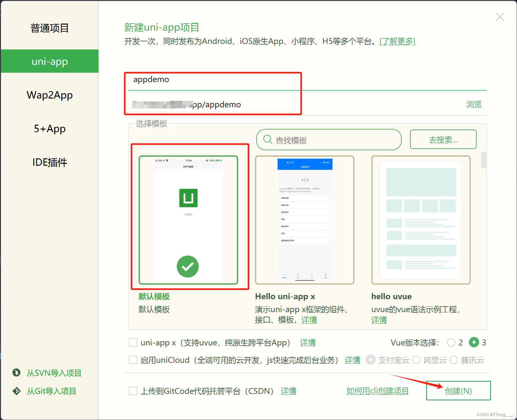Focus the 查找模板 search box
Image resolution: width=517 pixels, height=420 pixels.
click(329, 140)
